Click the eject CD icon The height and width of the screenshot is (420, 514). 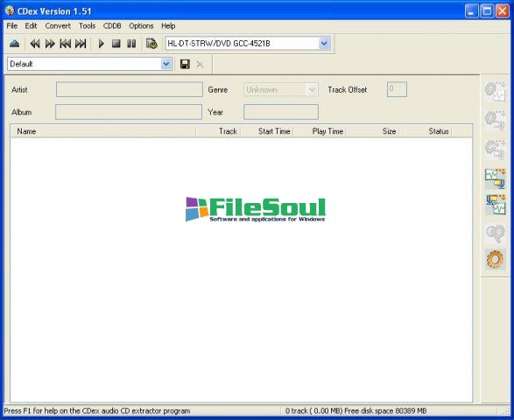pos(14,43)
